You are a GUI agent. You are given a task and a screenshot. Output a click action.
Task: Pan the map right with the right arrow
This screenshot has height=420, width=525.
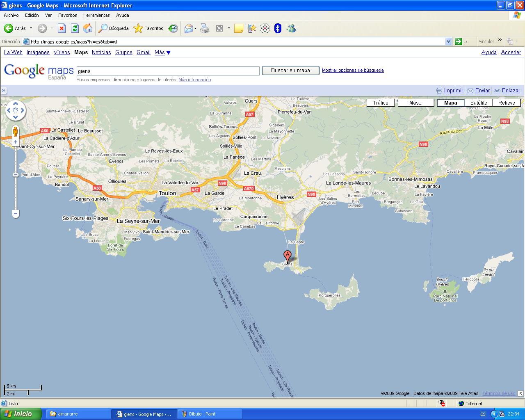pyautogui.click(x=23, y=110)
